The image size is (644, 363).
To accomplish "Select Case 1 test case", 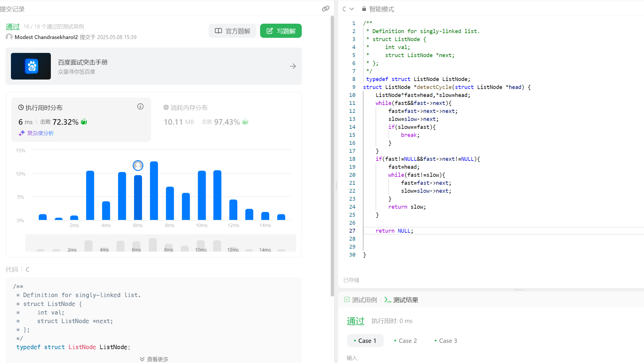I will tap(365, 341).
